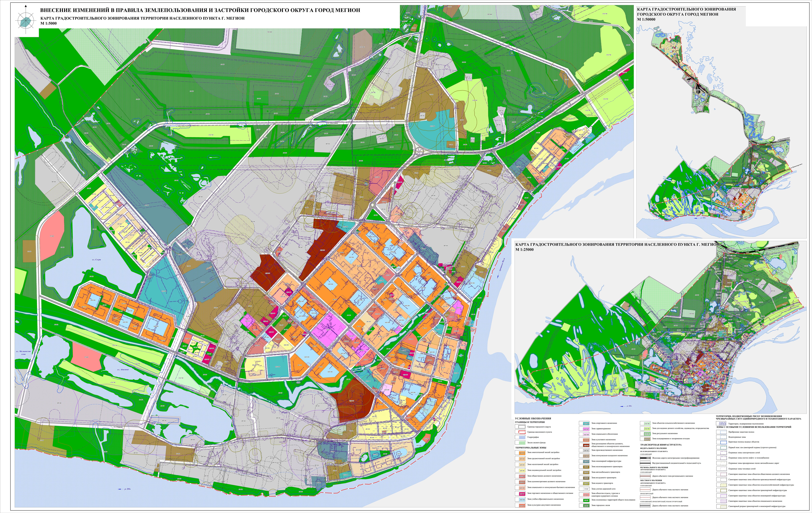Click the 'УСЛОВНЫЕ ОБОЗНАЧЕНИЯ' legend heading
The image size is (812, 513).
(533, 419)
